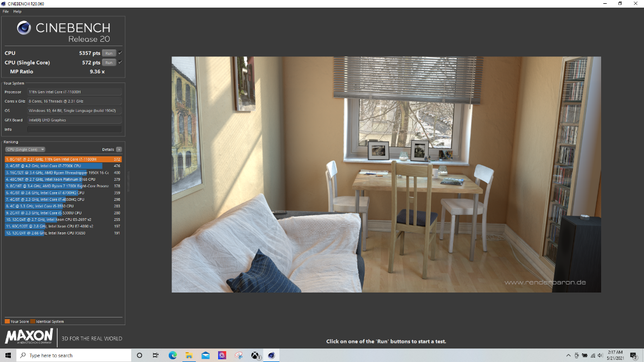This screenshot has width=644, height=362.
Task: Open the Xbox app from the taskbar
Action: click(x=256, y=355)
